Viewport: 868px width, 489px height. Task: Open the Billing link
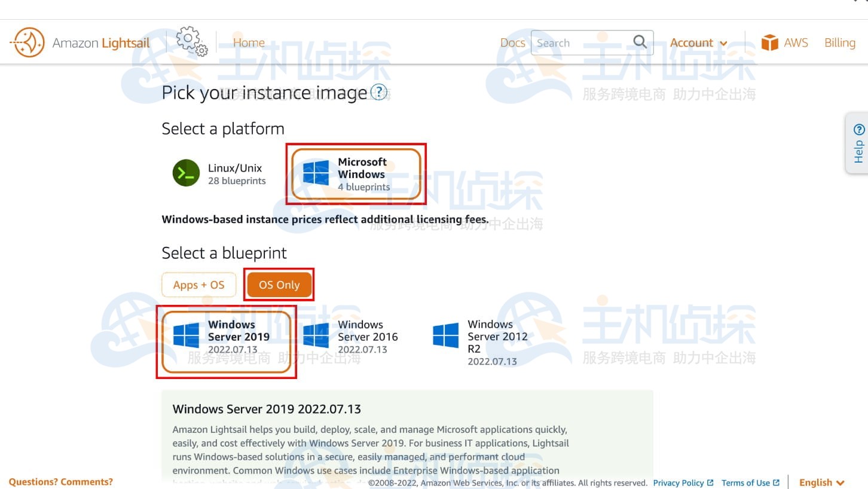pos(840,42)
